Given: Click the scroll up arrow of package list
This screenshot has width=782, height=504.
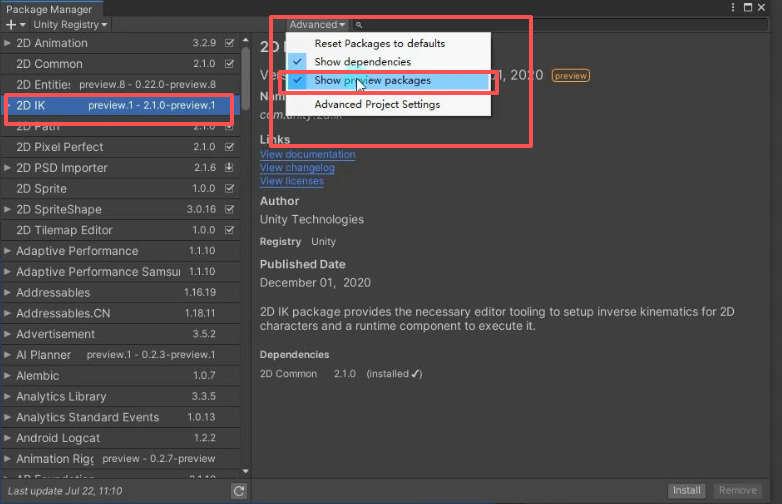Looking at the screenshot, I should (x=245, y=39).
